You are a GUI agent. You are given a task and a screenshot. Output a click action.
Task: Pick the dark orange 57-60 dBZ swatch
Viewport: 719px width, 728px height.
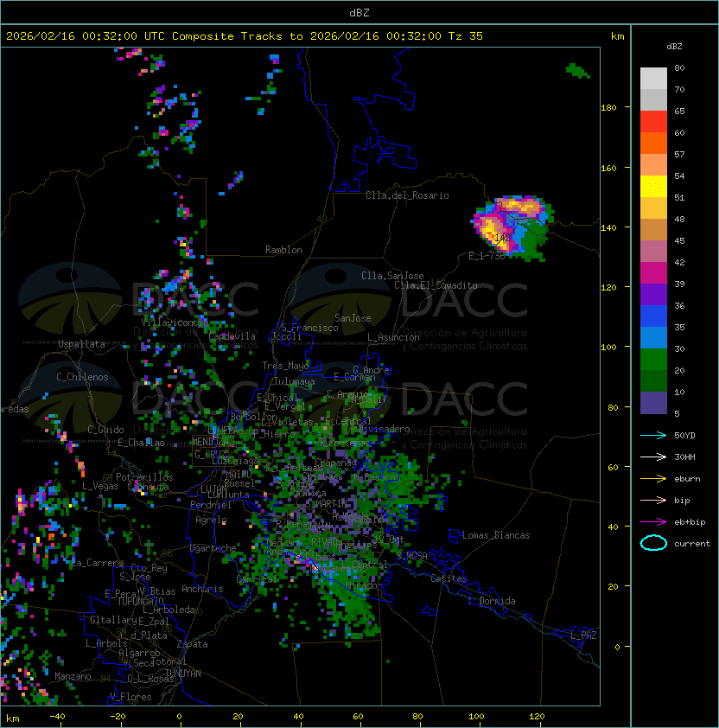[x=653, y=143]
